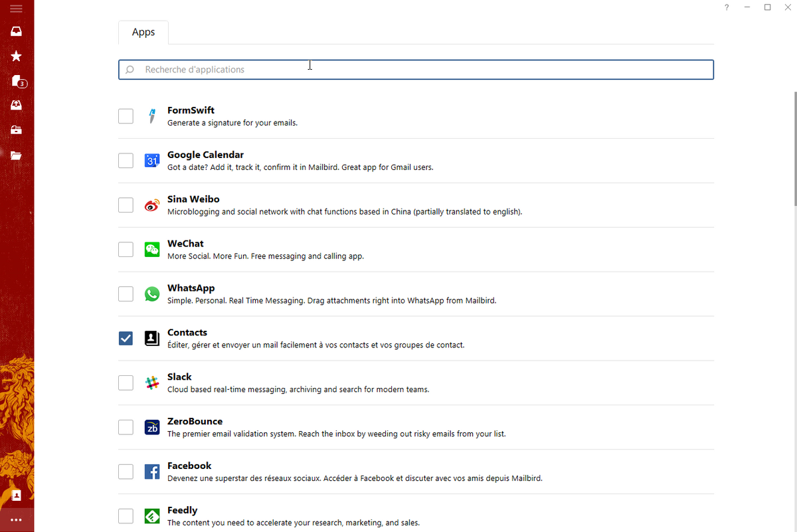Minimize the Mailbird window

click(x=747, y=7)
